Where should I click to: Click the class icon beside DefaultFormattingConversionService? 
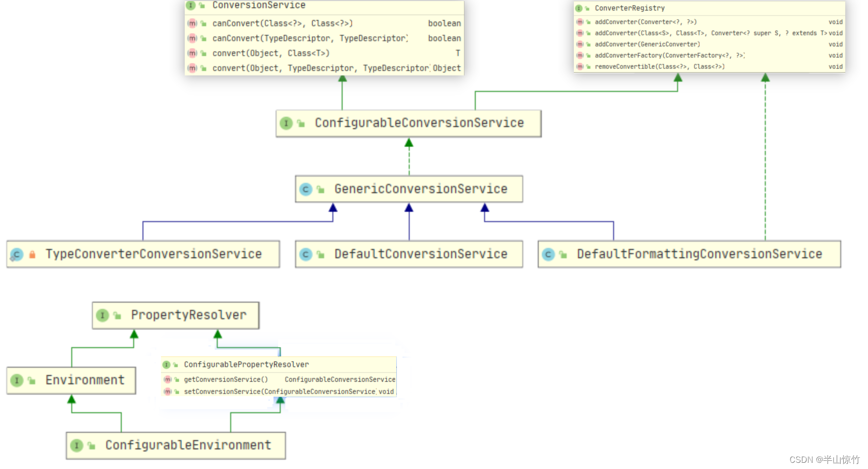(x=548, y=255)
